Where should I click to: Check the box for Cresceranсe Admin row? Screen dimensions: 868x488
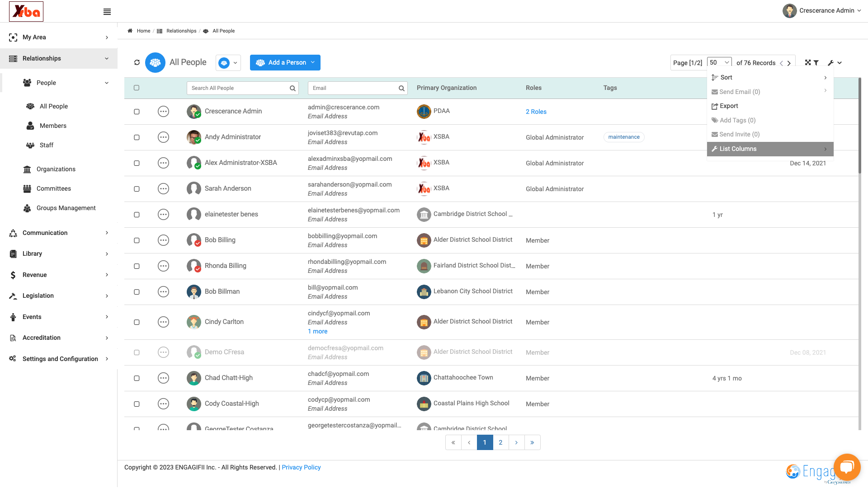pos(137,112)
